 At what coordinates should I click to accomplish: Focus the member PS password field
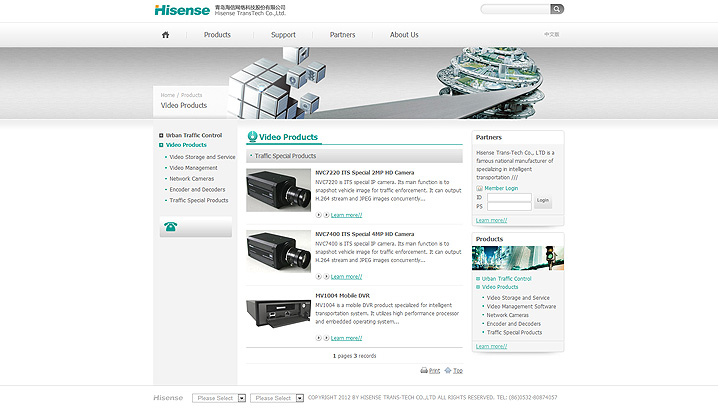point(509,207)
